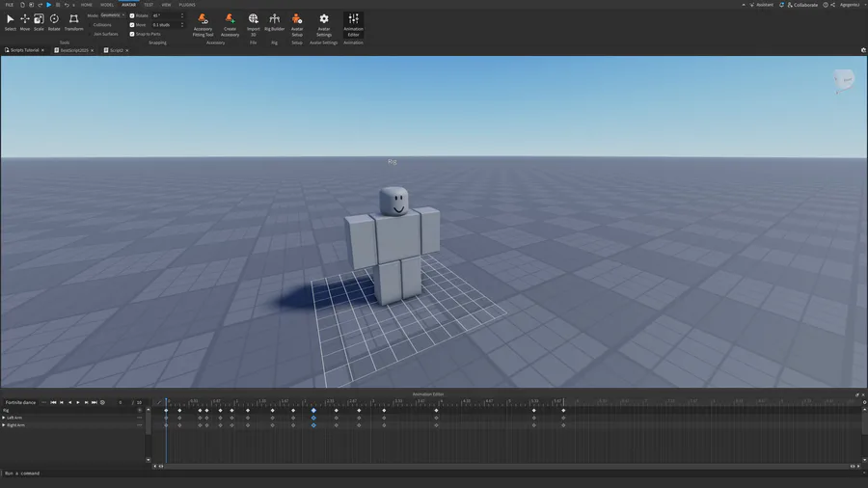Screen dimensions: 868x488
Task: Jump to last keyframe in the animation
Action: click(x=95, y=402)
